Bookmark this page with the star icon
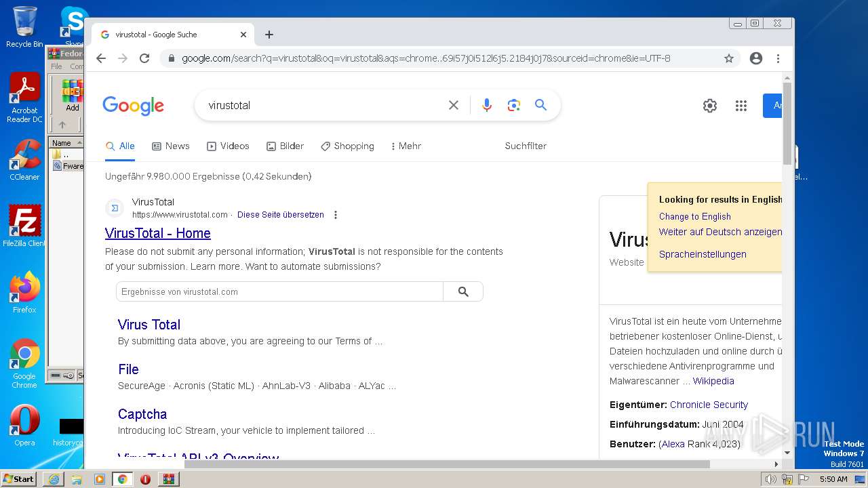Image resolution: width=868 pixels, height=488 pixels. 729,58
